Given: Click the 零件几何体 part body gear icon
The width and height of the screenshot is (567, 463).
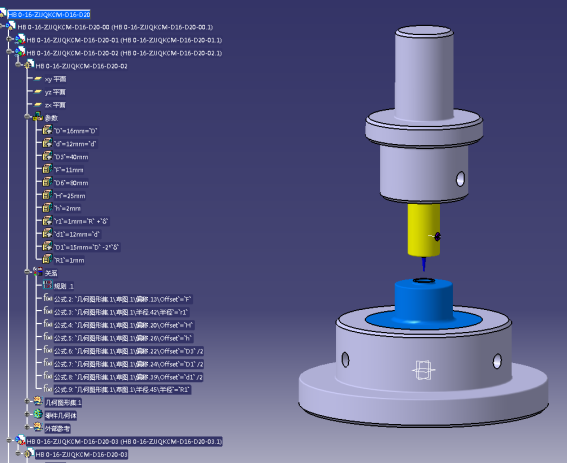Looking at the screenshot, I should tap(38, 414).
